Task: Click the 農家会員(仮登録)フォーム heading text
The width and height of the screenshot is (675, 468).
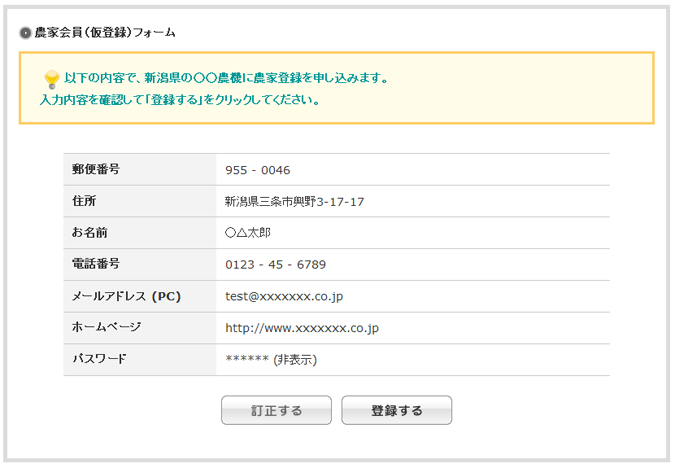Action: click(105, 32)
